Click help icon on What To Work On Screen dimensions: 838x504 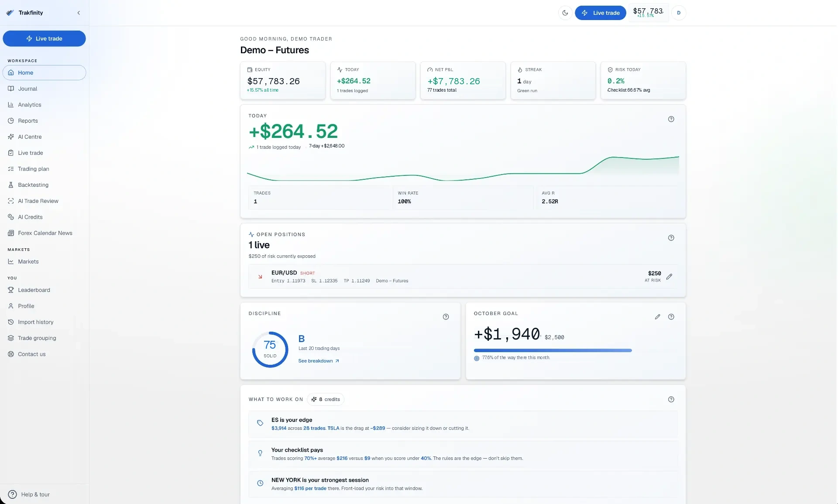pos(671,399)
